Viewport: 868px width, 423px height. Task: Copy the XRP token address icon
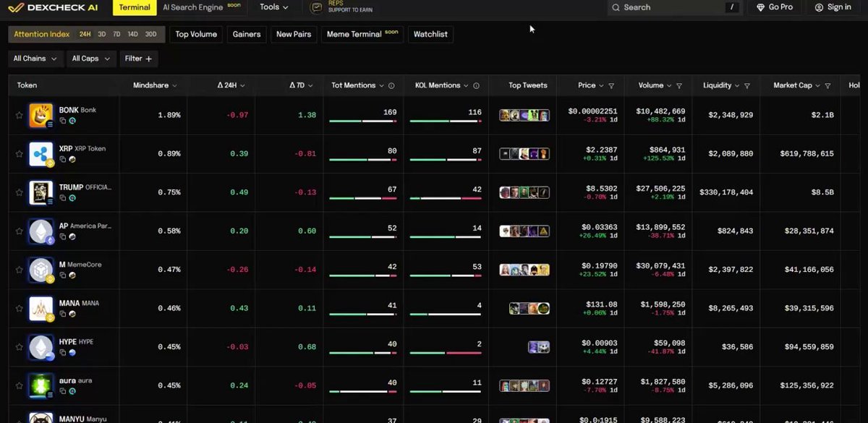[x=63, y=159]
